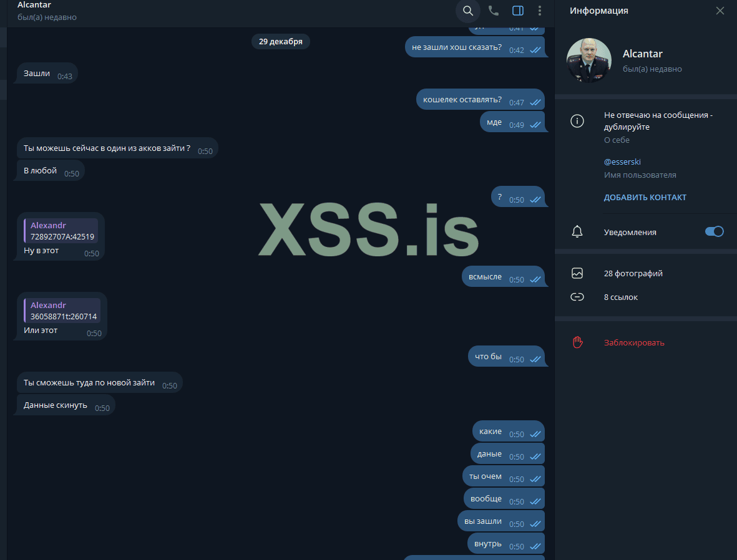
Task: Click the photos icon in info panel
Action: 577,273
